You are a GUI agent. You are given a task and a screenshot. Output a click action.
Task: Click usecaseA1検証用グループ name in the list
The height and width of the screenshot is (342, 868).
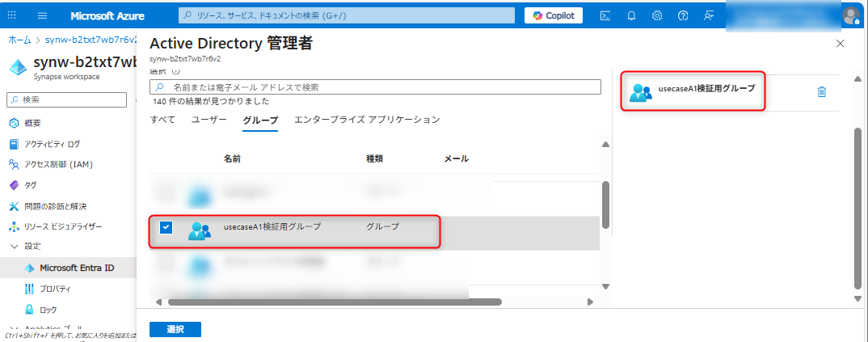(x=272, y=226)
